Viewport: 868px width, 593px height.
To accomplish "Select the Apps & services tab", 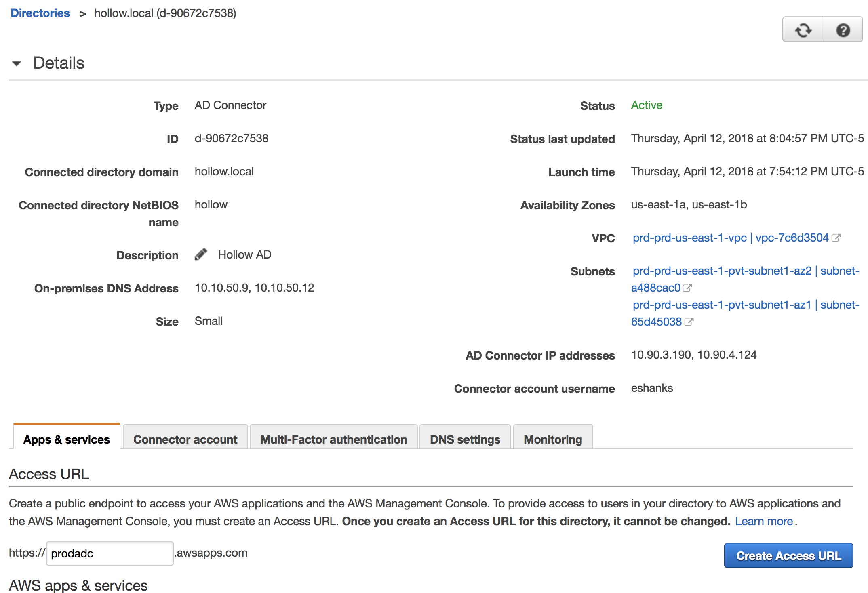I will (x=67, y=439).
